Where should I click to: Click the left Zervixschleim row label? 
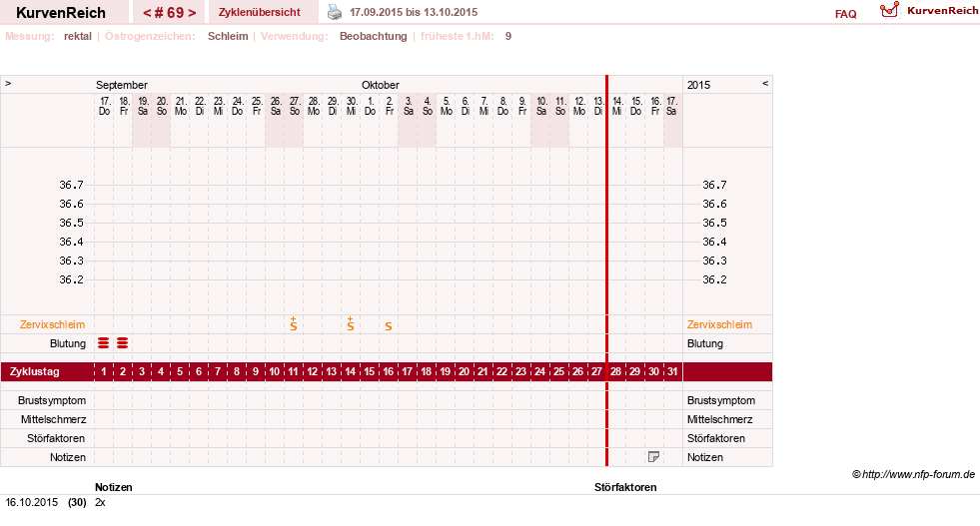[x=53, y=324]
